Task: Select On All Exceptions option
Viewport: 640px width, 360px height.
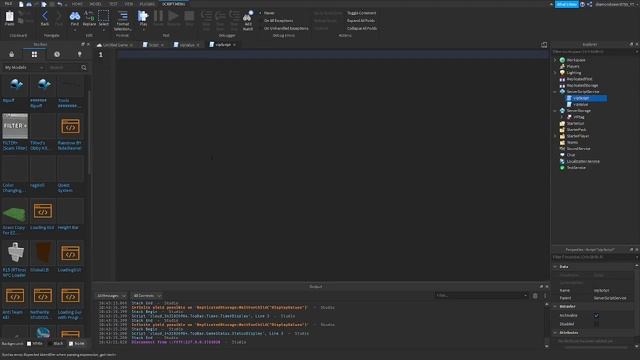Action: pyautogui.click(x=278, y=20)
